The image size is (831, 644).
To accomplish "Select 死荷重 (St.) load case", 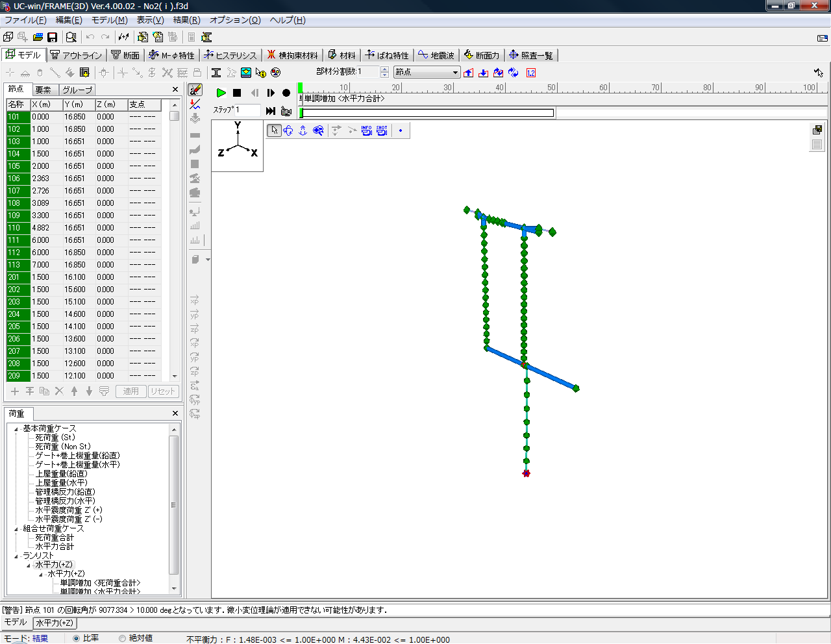I will (55, 438).
